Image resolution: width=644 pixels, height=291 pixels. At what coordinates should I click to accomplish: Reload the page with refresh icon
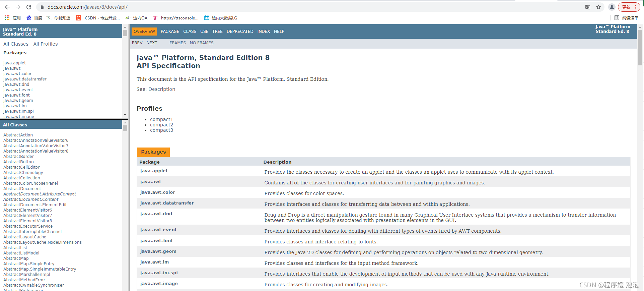(x=29, y=7)
